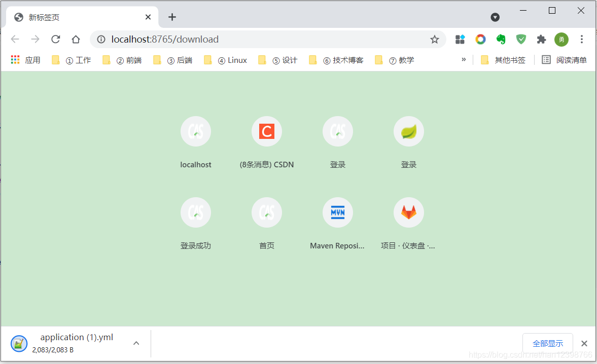Click the browser back arrow
This screenshot has width=597, height=364.
(x=15, y=39)
